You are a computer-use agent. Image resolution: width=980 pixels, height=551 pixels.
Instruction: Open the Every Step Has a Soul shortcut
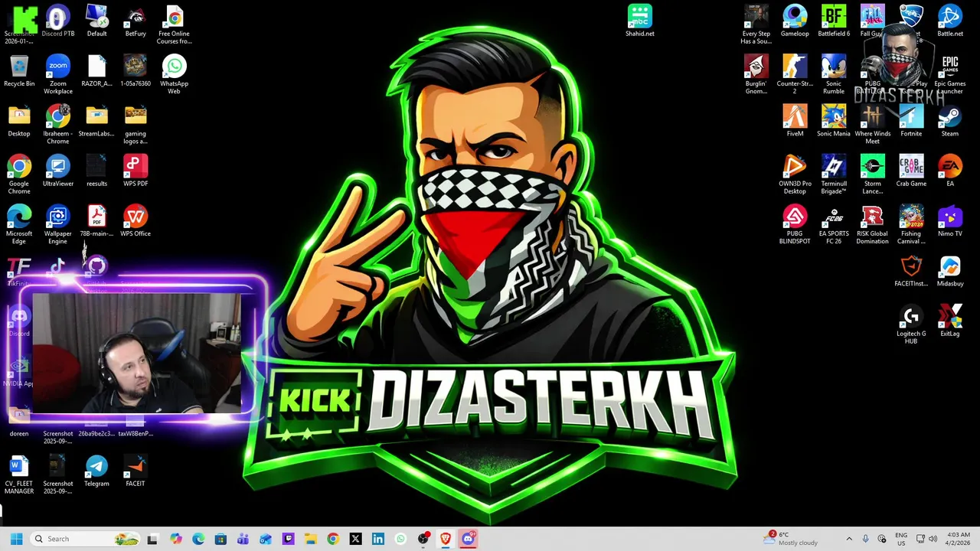coord(756,24)
